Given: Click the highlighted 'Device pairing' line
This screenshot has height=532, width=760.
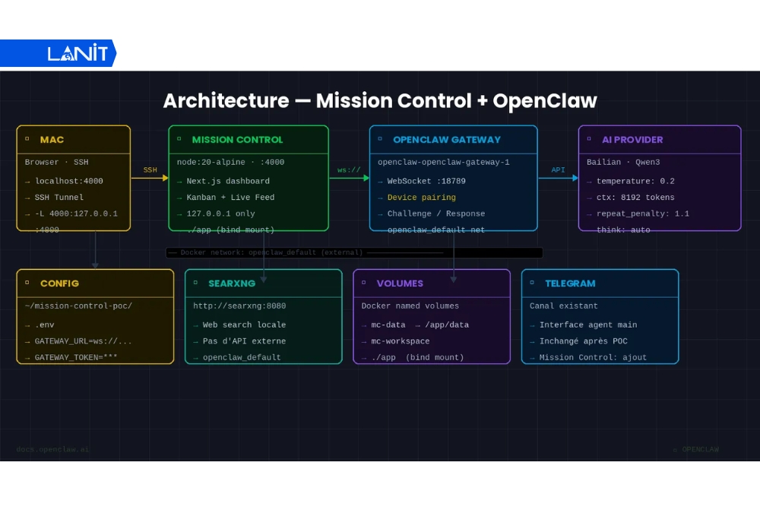Looking at the screenshot, I should [x=422, y=198].
